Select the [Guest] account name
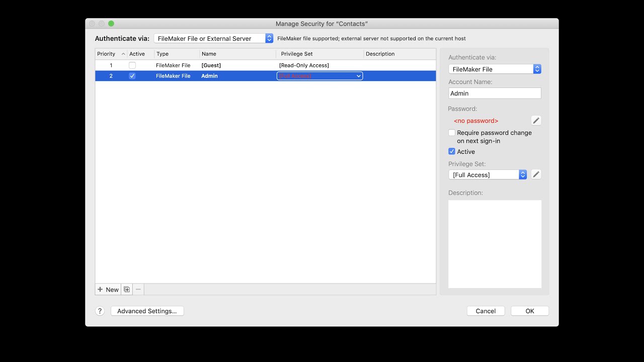Image resolution: width=644 pixels, height=362 pixels. coord(211,65)
